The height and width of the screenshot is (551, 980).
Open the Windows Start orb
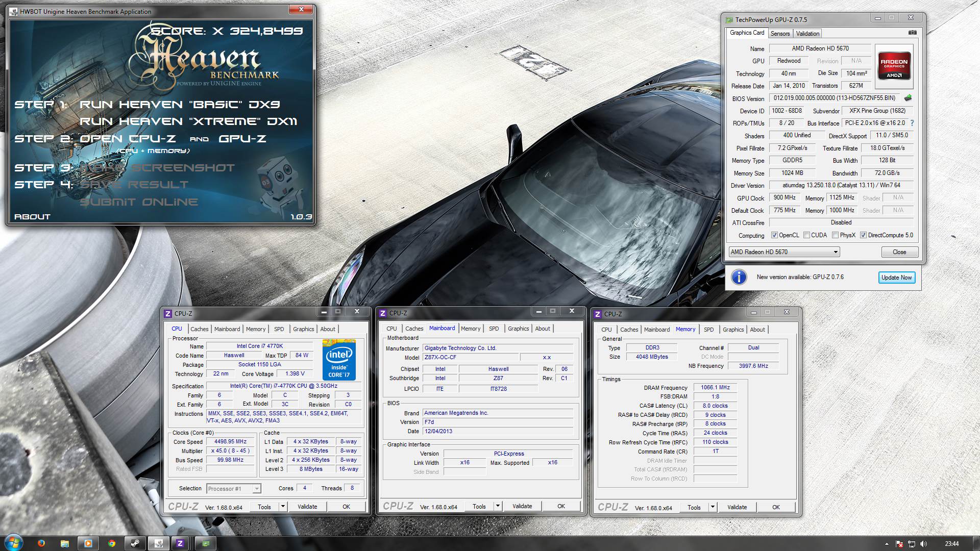click(x=13, y=543)
